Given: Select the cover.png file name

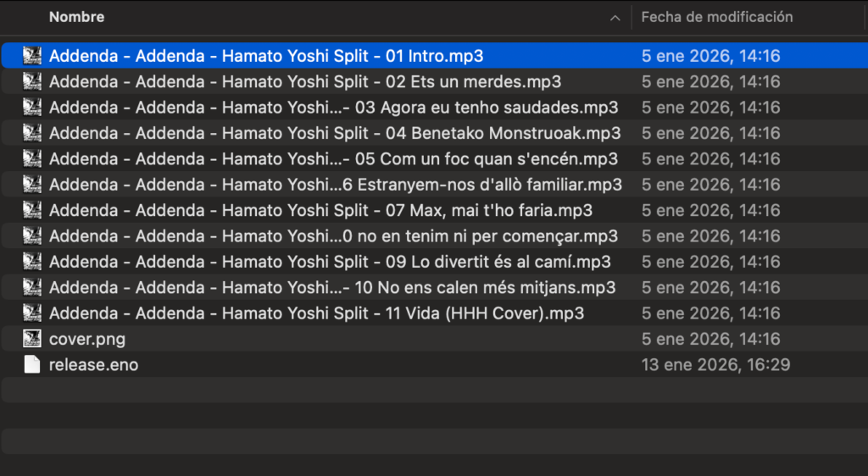Looking at the screenshot, I should click(87, 339).
